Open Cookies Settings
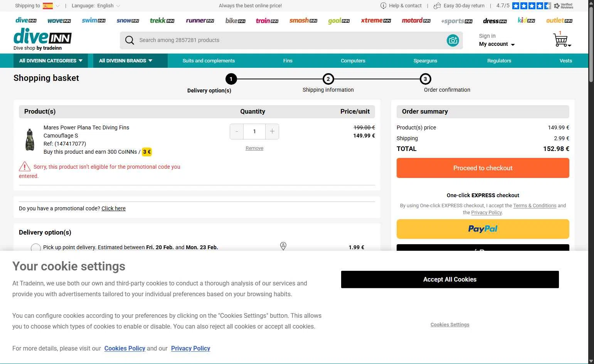 click(x=450, y=325)
